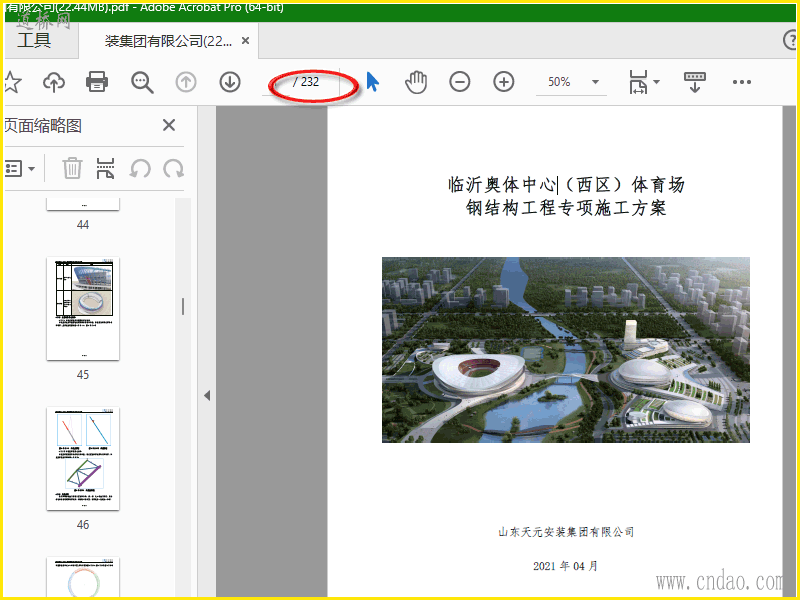Click the text 山东天元安装集团有限公司
The width and height of the screenshot is (800, 600).
(566, 532)
